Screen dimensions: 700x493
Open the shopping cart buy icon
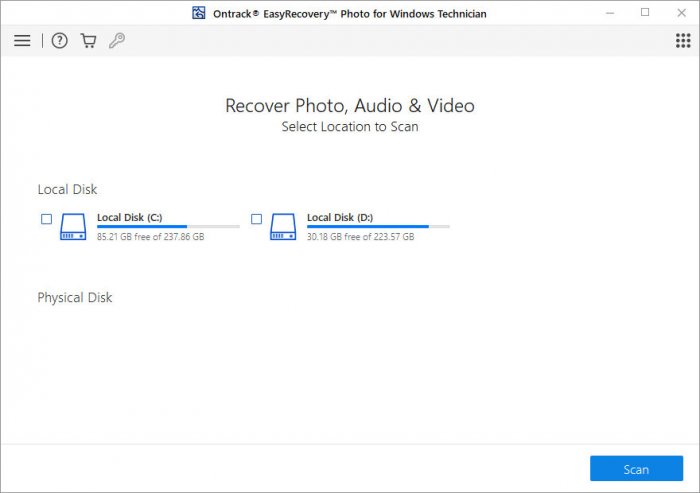point(88,41)
